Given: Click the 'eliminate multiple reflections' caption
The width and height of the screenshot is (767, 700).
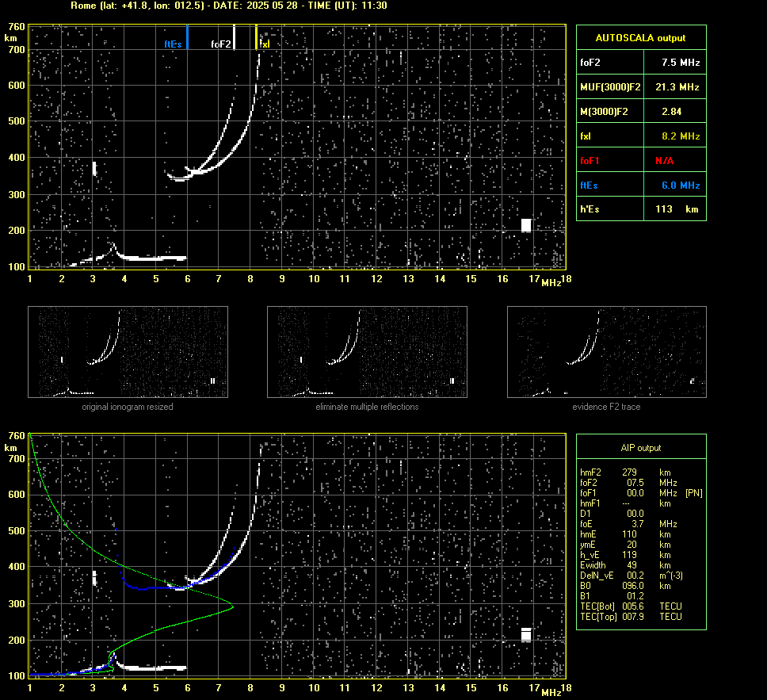Looking at the screenshot, I should (367, 407).
